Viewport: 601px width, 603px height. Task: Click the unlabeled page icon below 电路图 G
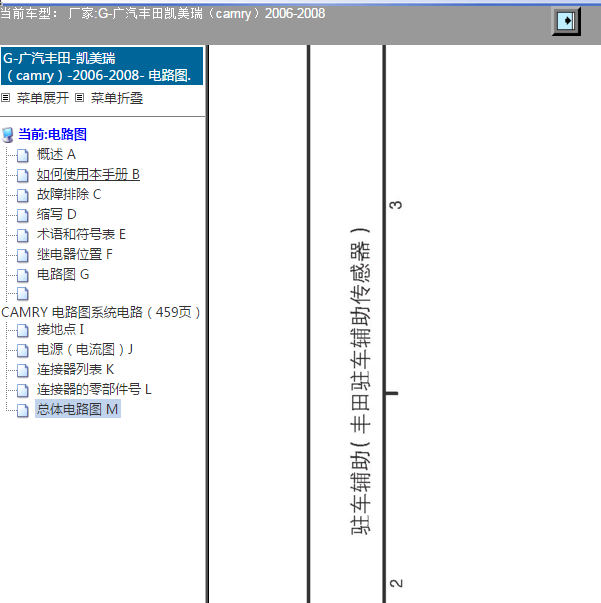(23, 294)
